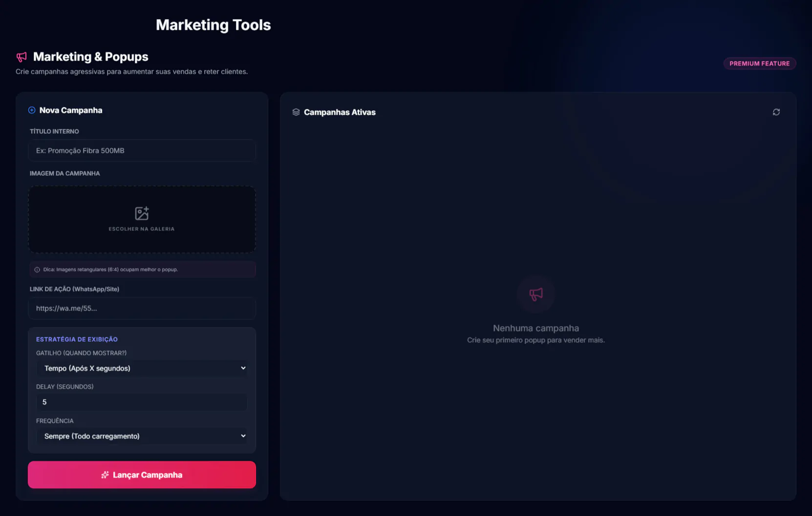This screenshot has height=516, width=812.
Task: Click the Escolher na Galeria label
Action: click(x=142, y=229)
